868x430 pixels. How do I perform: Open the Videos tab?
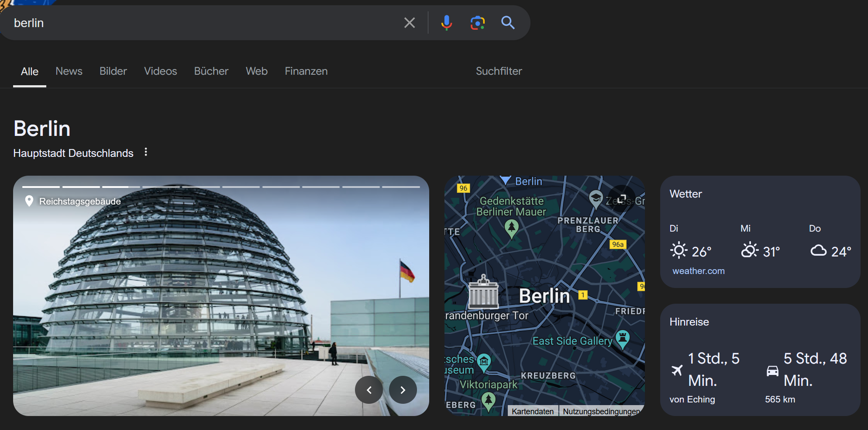tap(161, 71)
